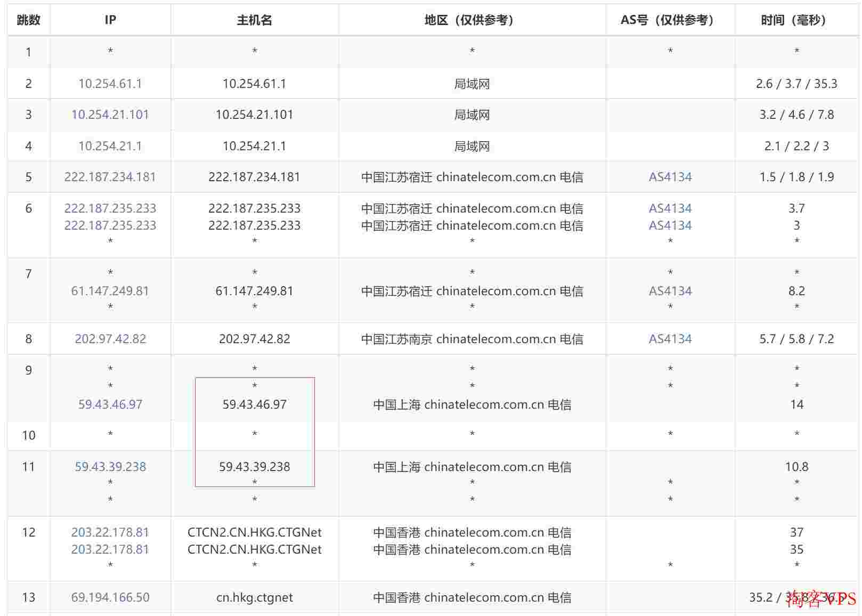Select time value 37 in hop 12

coord(796,532)
